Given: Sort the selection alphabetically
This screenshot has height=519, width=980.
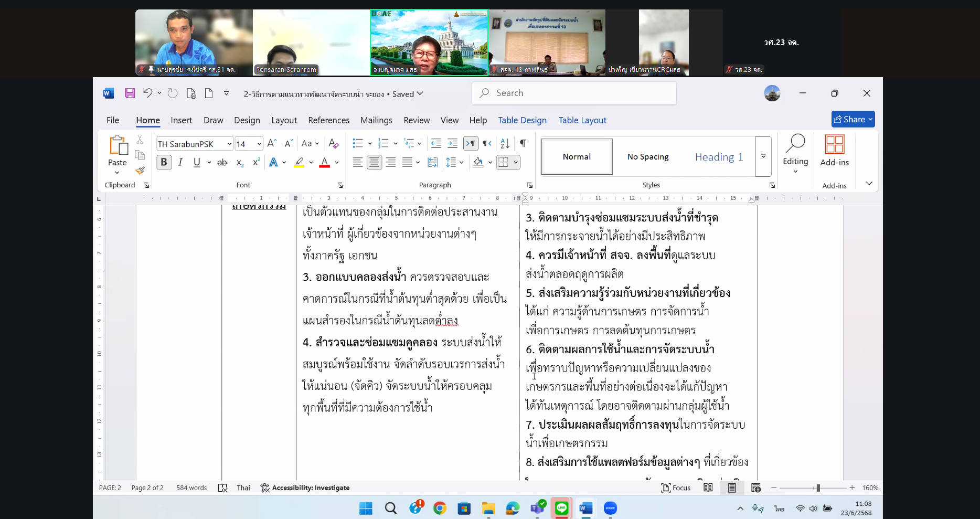Looking at the screenshot, I should click(505, 143).
